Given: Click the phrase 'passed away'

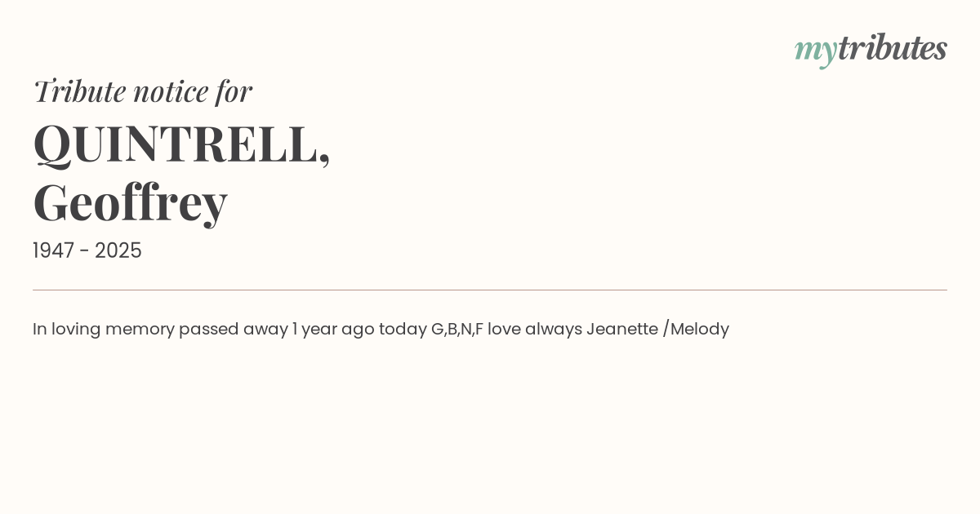Looking at the screenshot, I should 234,329.
